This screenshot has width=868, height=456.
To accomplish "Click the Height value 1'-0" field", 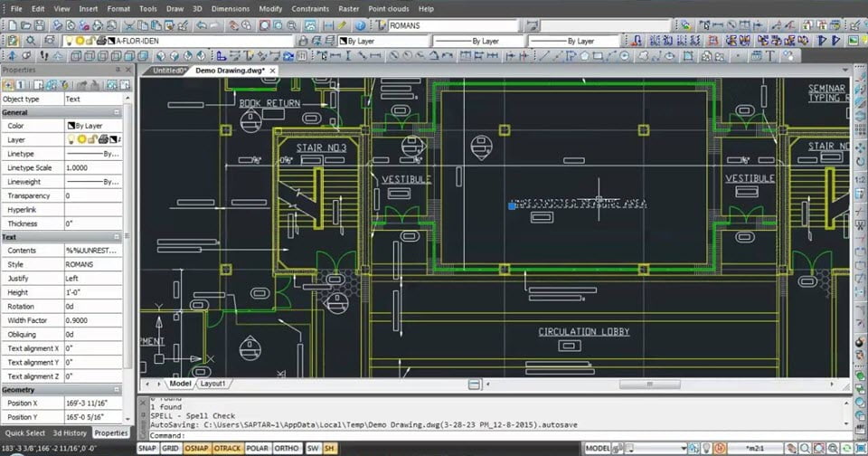I will pos(93,292).
